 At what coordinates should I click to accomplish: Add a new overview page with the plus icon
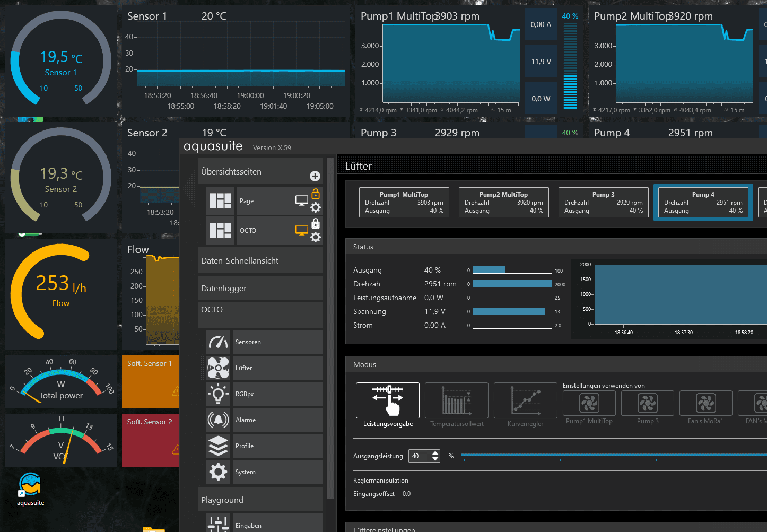[x=315, y=176]
